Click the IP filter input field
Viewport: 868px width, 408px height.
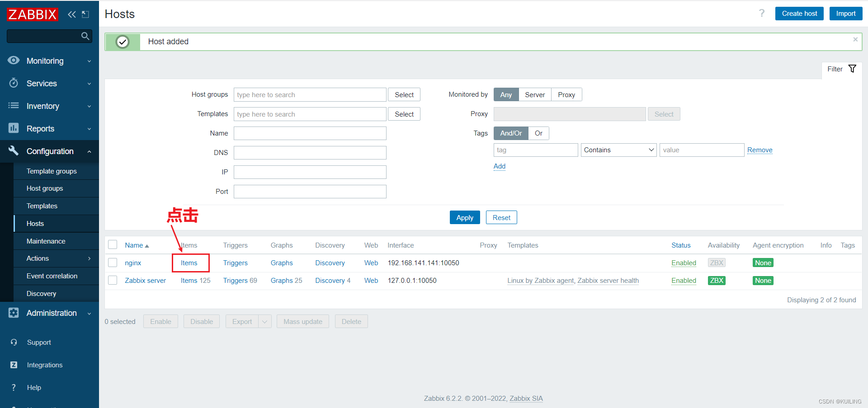pos(310,172)
